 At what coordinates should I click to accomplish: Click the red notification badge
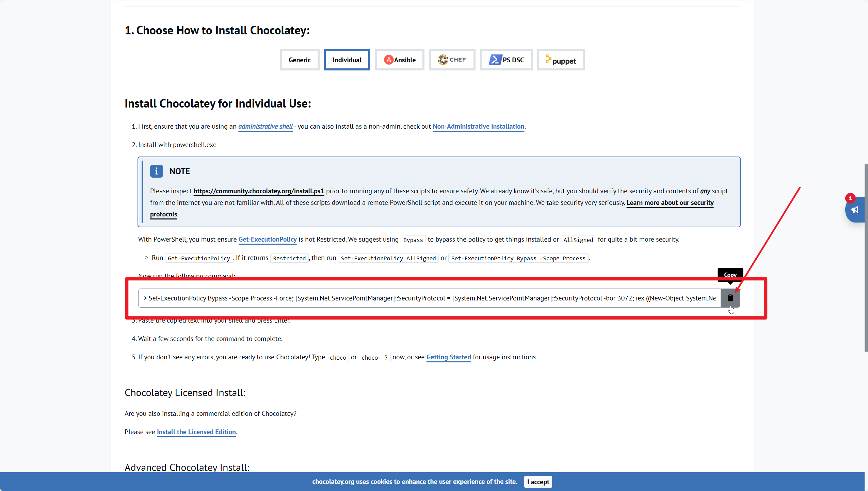850,198
